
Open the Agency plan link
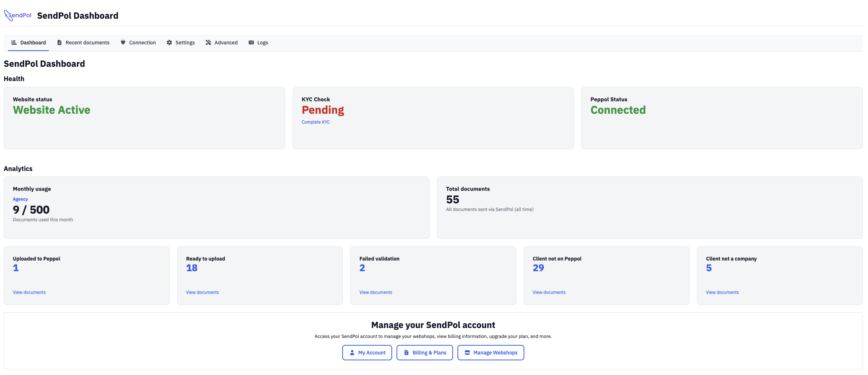click(20, 199)
